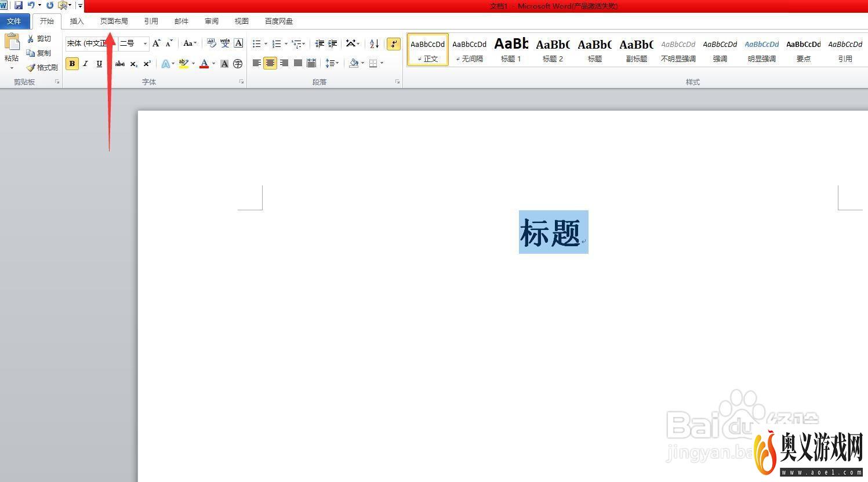
Task: Click the Justify alignment icon
Action: click(x=298, y=63)
